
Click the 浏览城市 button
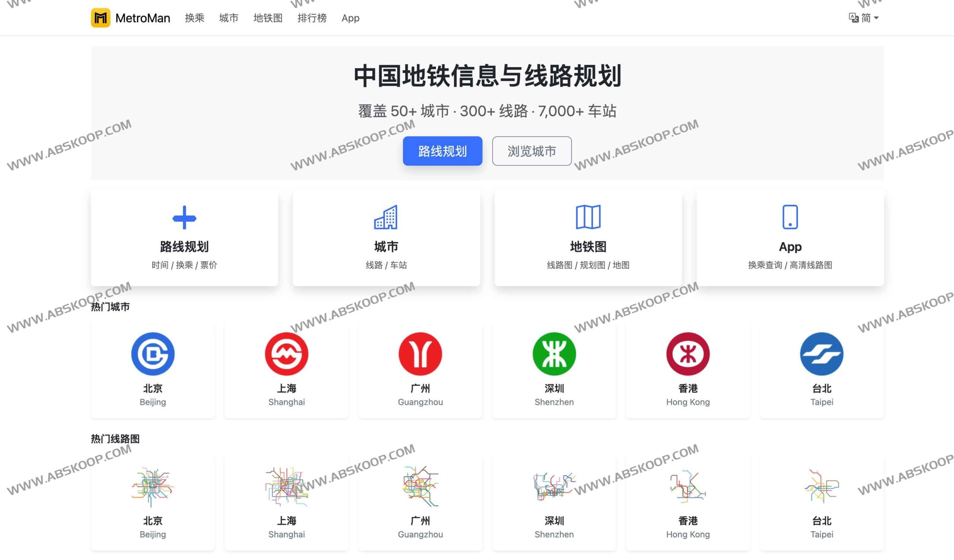[531, 151]
